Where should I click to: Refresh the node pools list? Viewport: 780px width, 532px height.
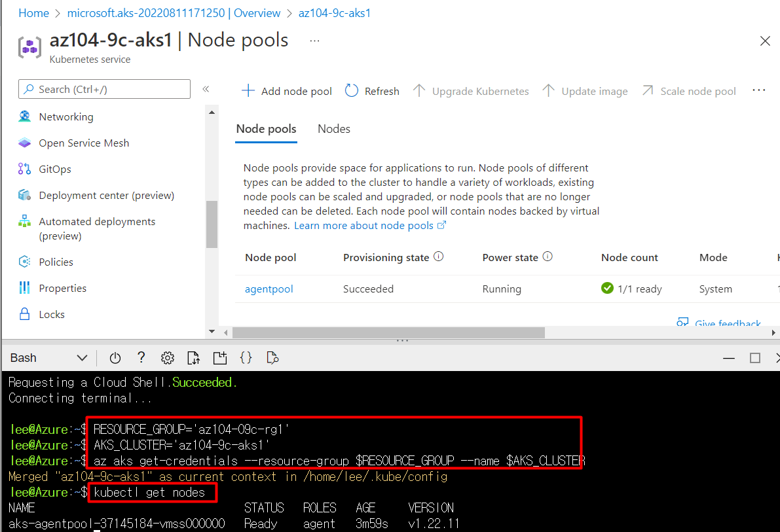coord(372,91)
